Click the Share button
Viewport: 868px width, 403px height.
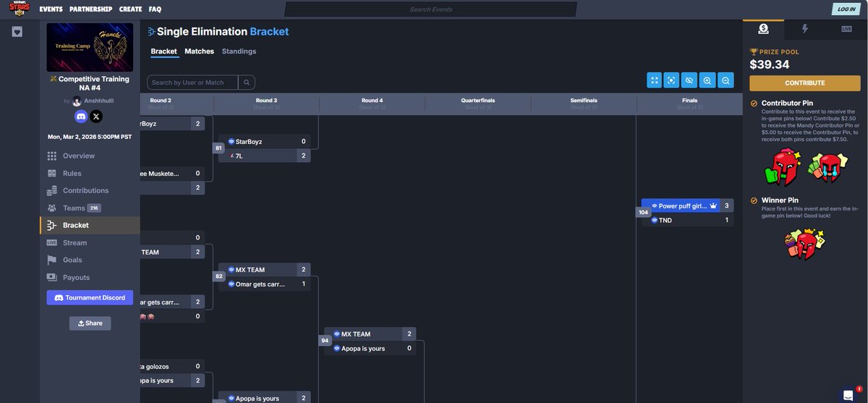click(x=90, y=323)
